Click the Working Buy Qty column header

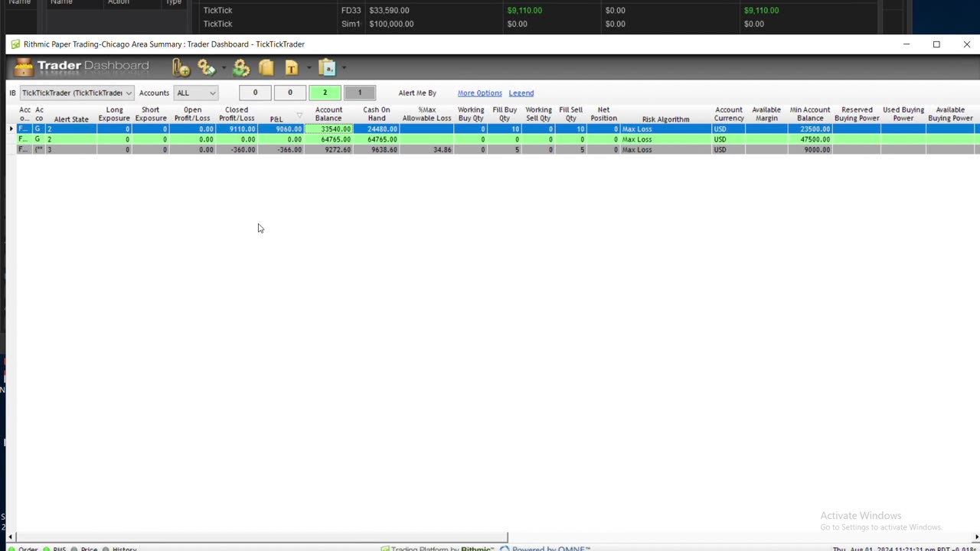471,114
